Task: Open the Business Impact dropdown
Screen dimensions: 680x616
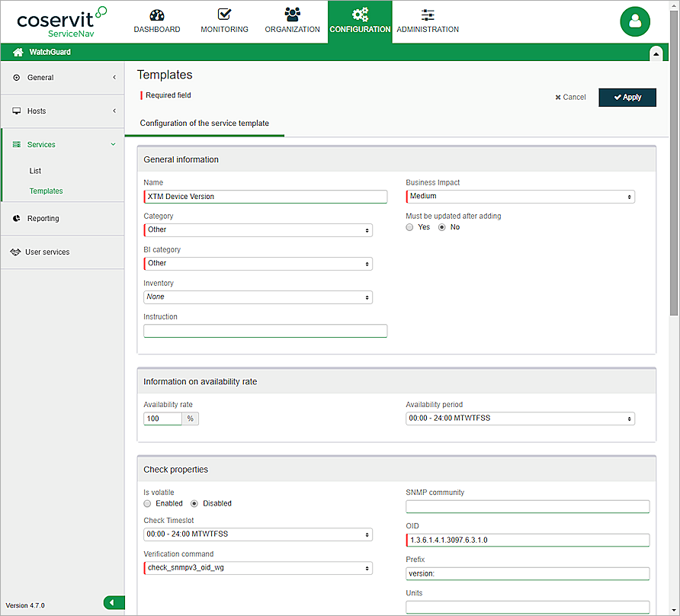Action: click(x=520, y=197)
